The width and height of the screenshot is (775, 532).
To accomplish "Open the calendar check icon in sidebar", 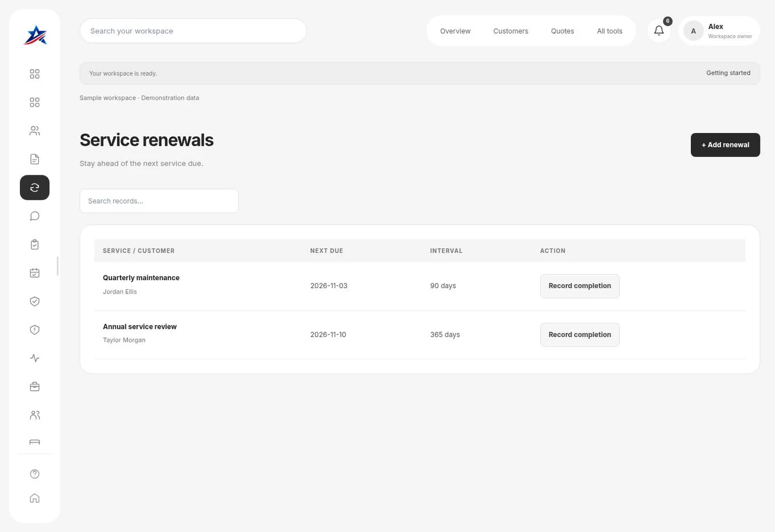I will (x=35, y=273).
